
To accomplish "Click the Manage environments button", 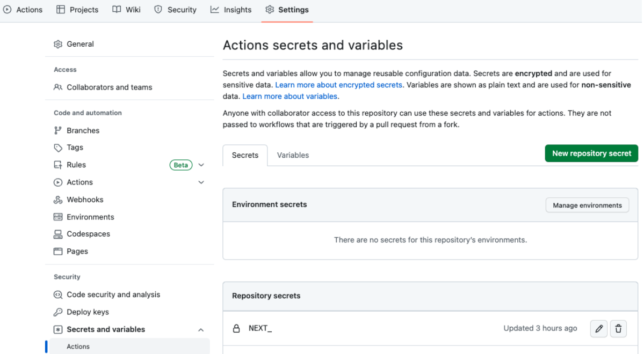I will pos(587,205).
